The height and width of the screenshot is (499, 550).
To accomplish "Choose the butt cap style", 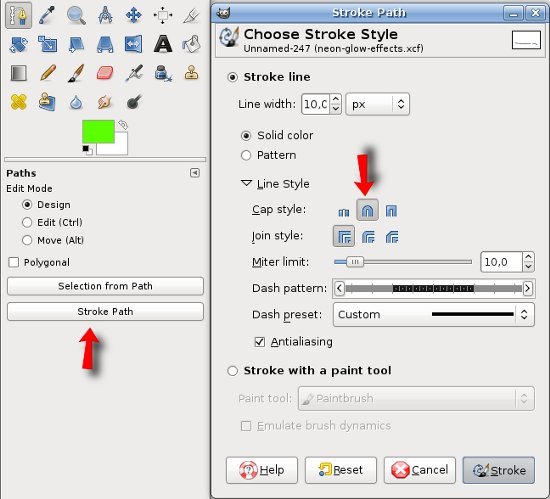I will (344, 211).
